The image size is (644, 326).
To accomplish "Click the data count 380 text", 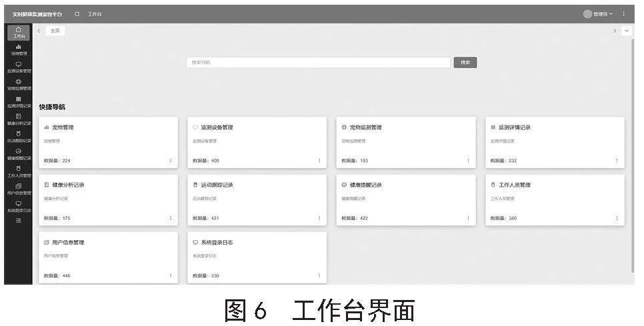I will (513, 218).
